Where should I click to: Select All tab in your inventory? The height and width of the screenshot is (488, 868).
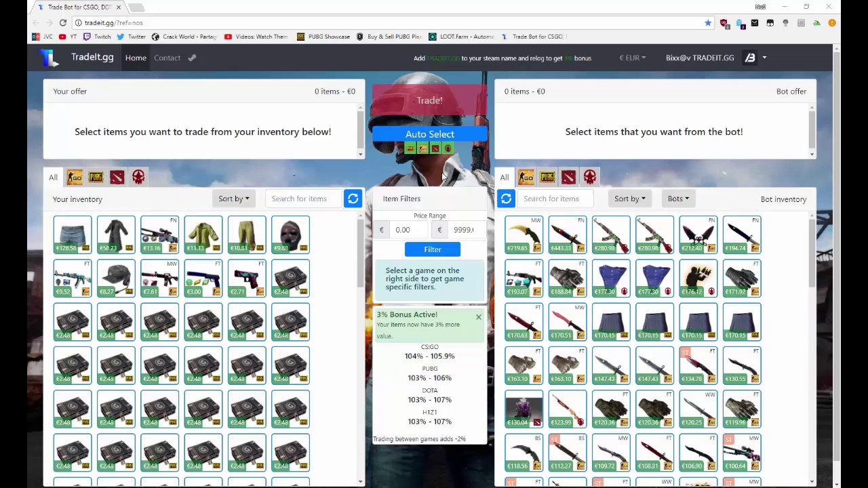[53, 178]
